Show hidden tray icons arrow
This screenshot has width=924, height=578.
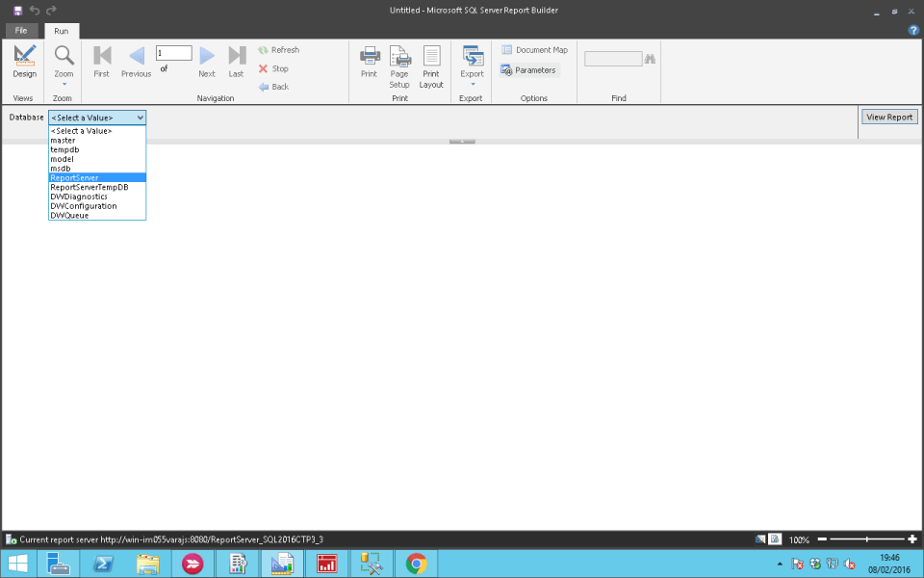[780, 564]
